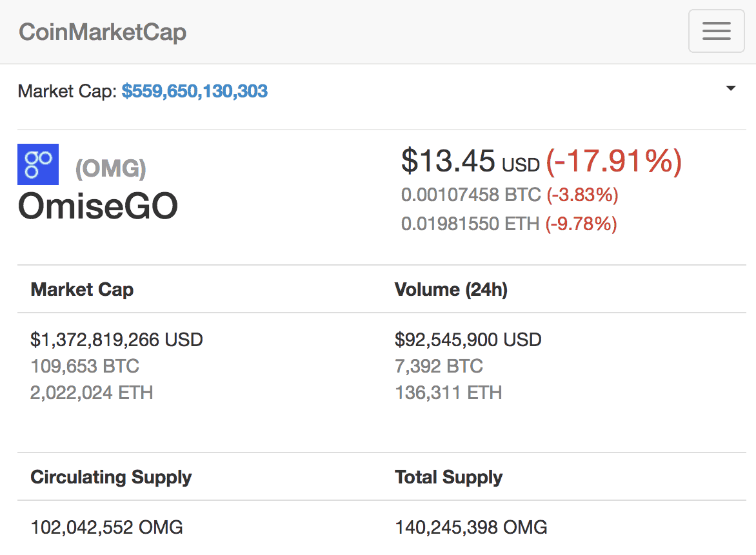Click the Total Supply header
756x555 pixels.
(448, 477)
